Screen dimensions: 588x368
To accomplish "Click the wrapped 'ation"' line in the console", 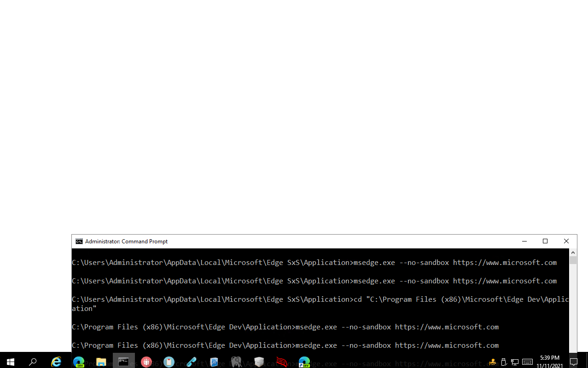I will (84, 309).
